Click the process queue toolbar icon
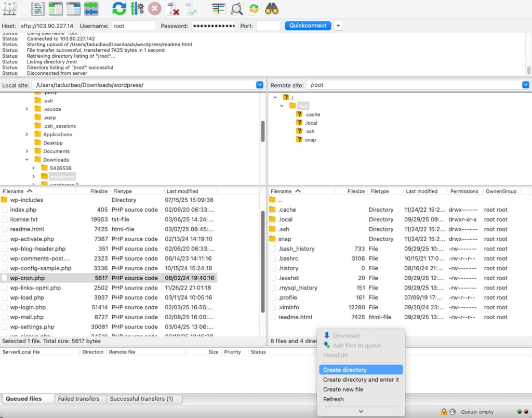 [x=137, y=8]
